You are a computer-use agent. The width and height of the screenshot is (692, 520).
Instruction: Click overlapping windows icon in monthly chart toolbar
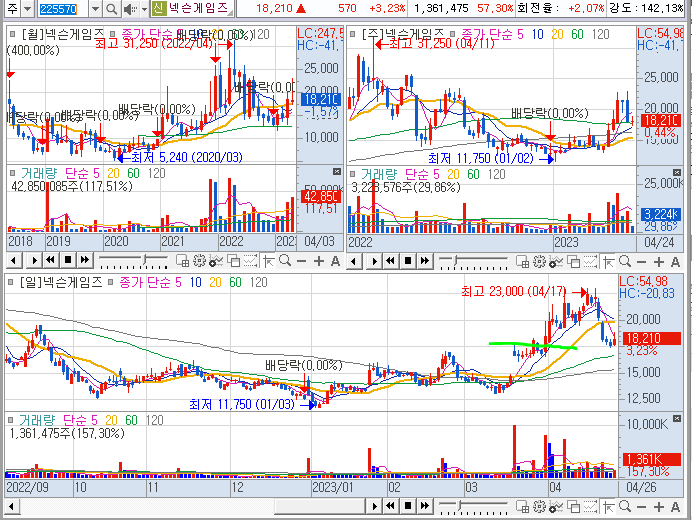click(233, 261)
